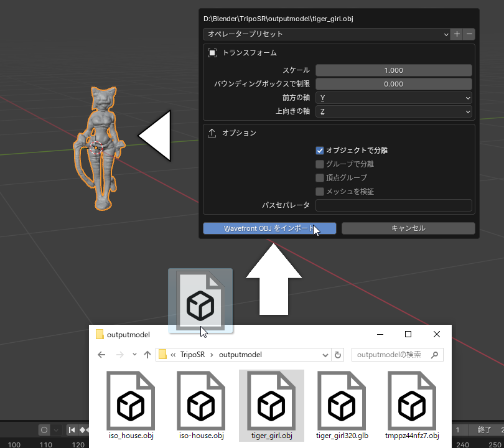Image resolution: width=504 pixels, height=448 pixels.
Task: Click the refresh icon in the address bar
Action: point(337,355)
